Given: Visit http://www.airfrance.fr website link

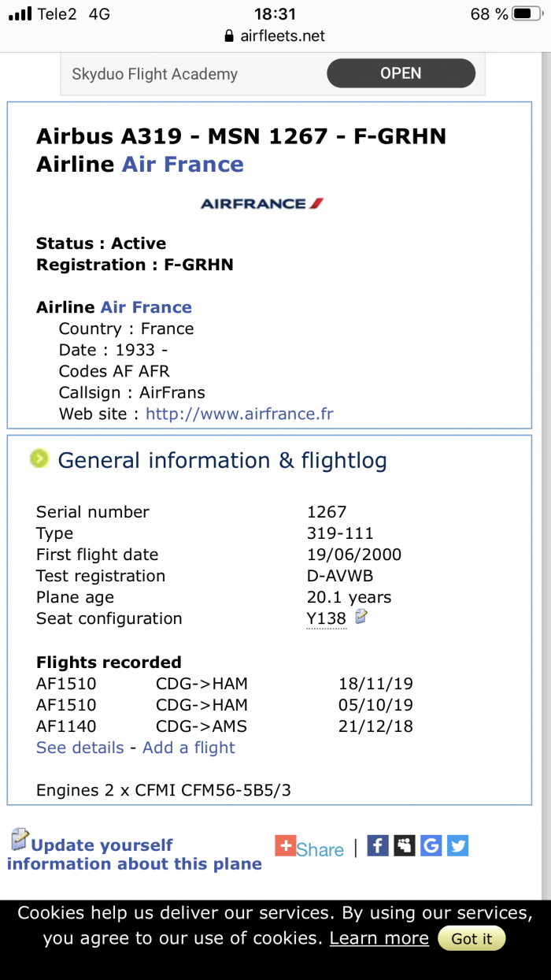Looking at the screenshot, I should click(239, 414).
